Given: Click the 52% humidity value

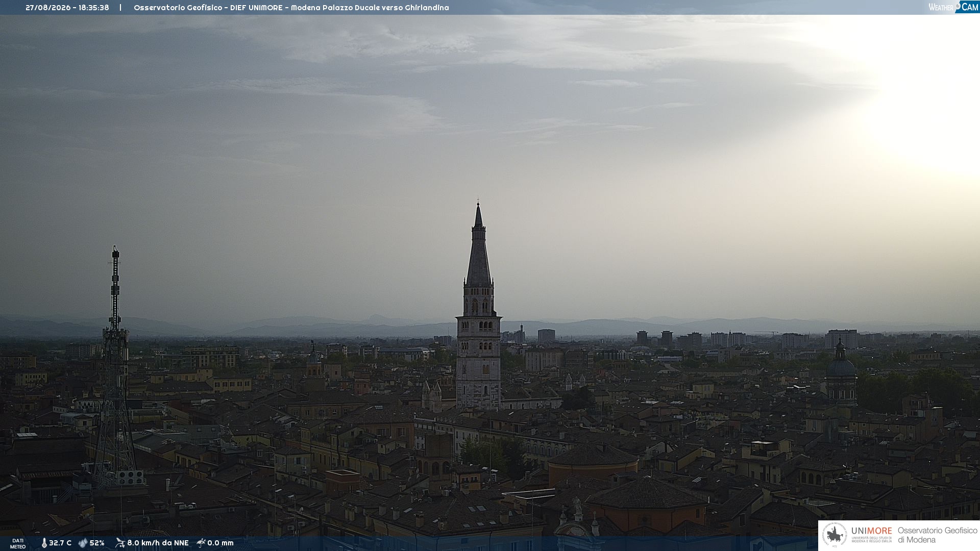Looking at the screenshot, I should (x=97, y=543).
